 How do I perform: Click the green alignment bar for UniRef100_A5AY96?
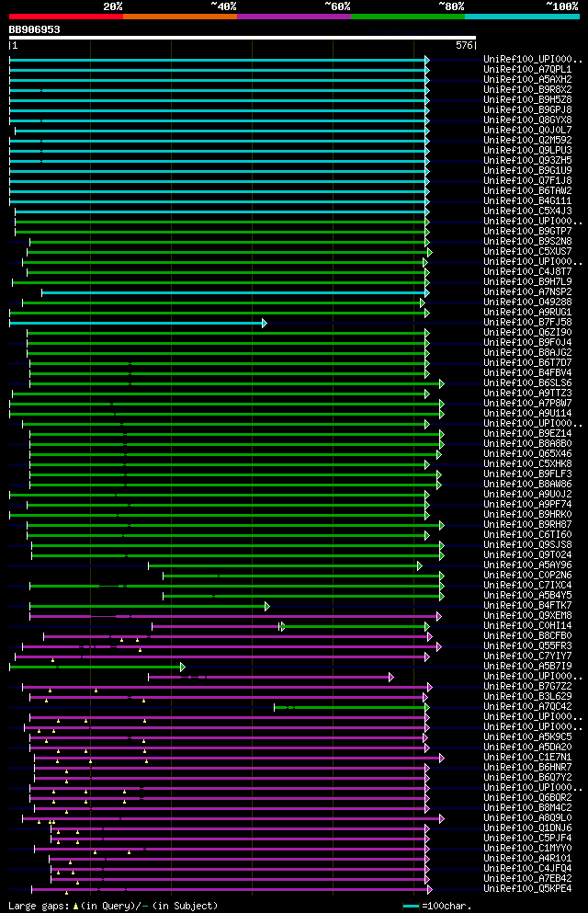tap(283, 566)
